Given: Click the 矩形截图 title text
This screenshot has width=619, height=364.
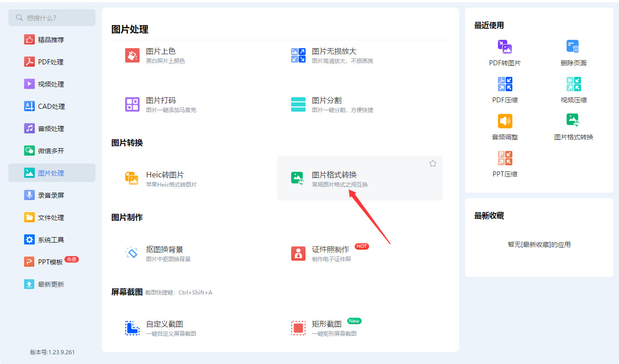Looking at the screenshot, I should (x=327, y=324).
